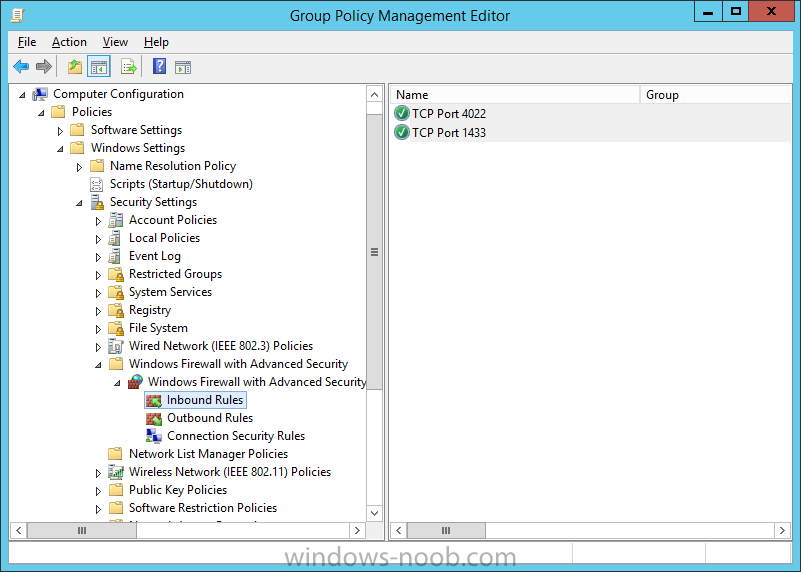The height and width of the screenshot is (572, 801).
Task: Click the Local Policies icon
Action: 115,238
